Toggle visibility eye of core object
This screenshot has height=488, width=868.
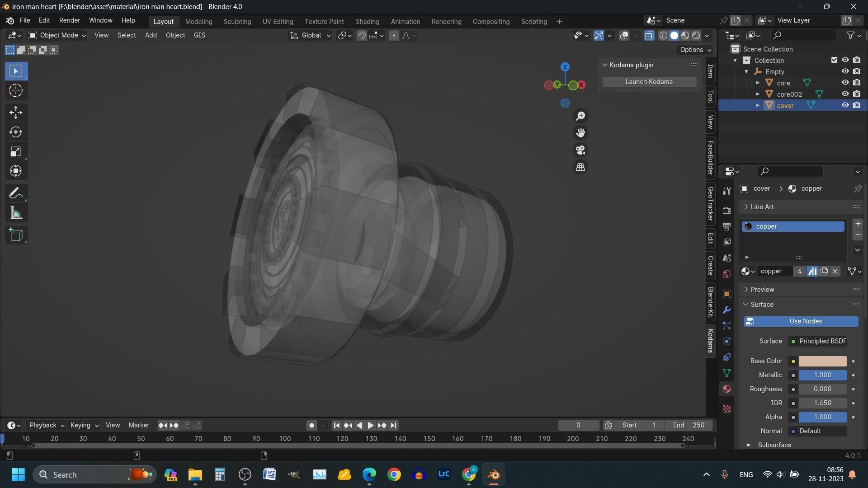tap(845, 83)
